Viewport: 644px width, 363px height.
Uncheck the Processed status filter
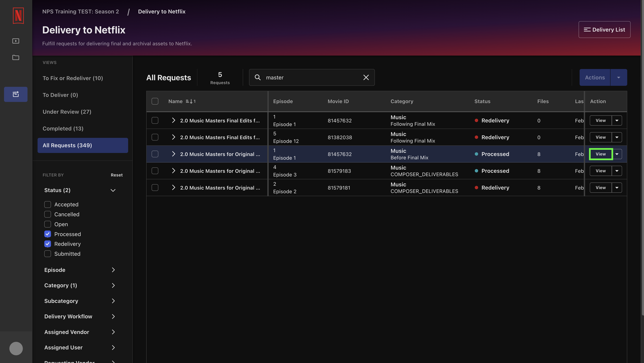(x=47, y=234)
